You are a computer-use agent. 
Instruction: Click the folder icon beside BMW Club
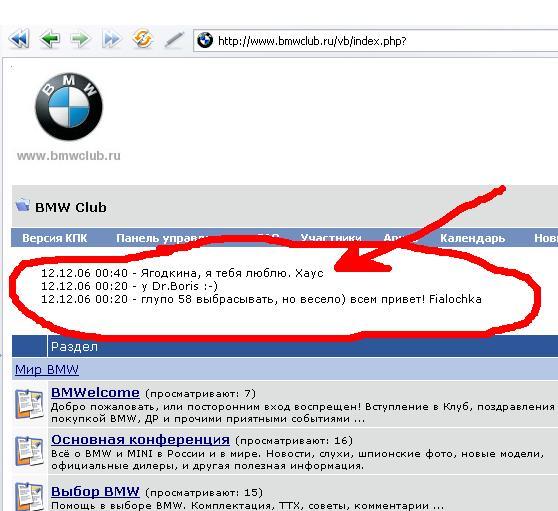pyautogui.click(x=22, y=205)
